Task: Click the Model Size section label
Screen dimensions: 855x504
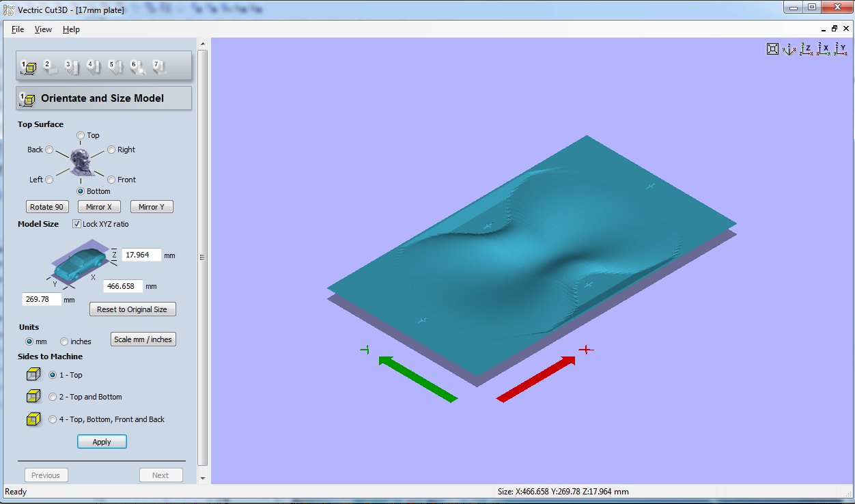Action: pyautogui.click(x=38, y=224)
